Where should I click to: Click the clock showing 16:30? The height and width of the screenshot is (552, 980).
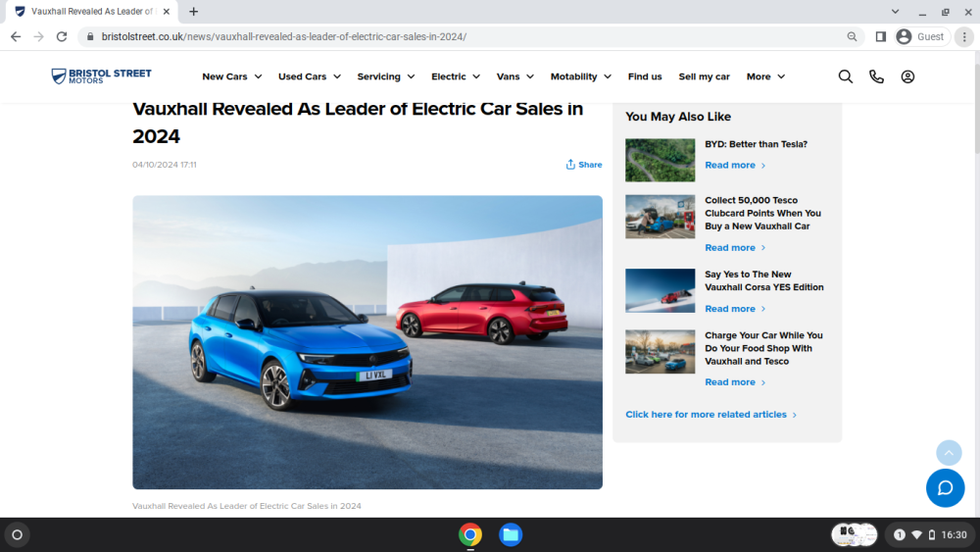coord(954,534)
